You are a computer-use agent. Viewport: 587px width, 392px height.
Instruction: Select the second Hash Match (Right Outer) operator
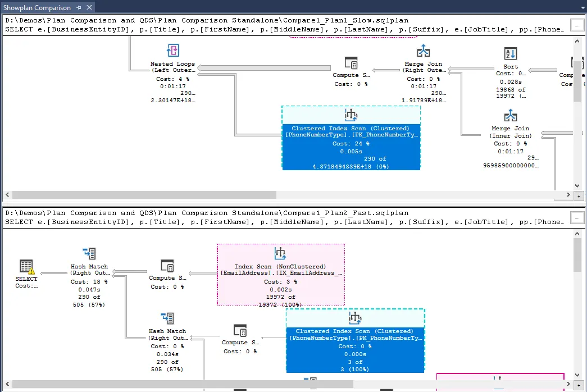tap(167, 317)
